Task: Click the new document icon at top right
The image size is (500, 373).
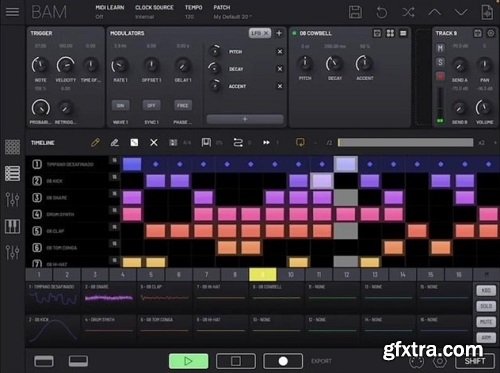Action: [487, 12]
